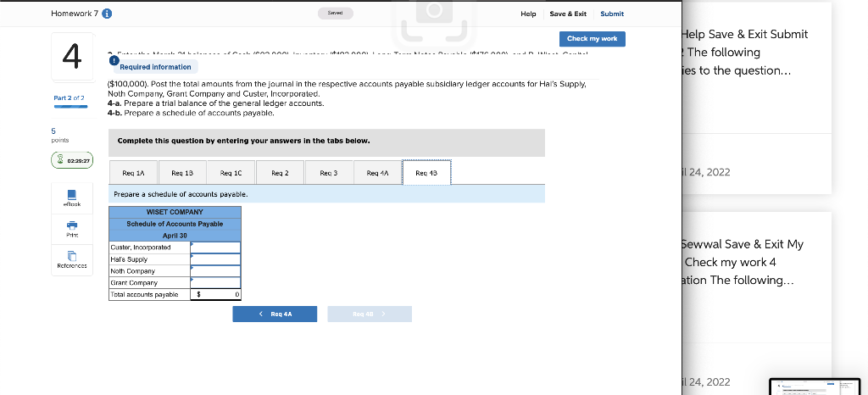Click the Submit link
868x395 pixels.
click(612, 14)
